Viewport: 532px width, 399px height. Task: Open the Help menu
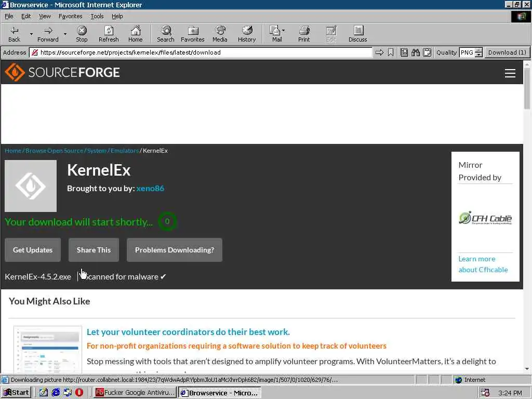117,16
